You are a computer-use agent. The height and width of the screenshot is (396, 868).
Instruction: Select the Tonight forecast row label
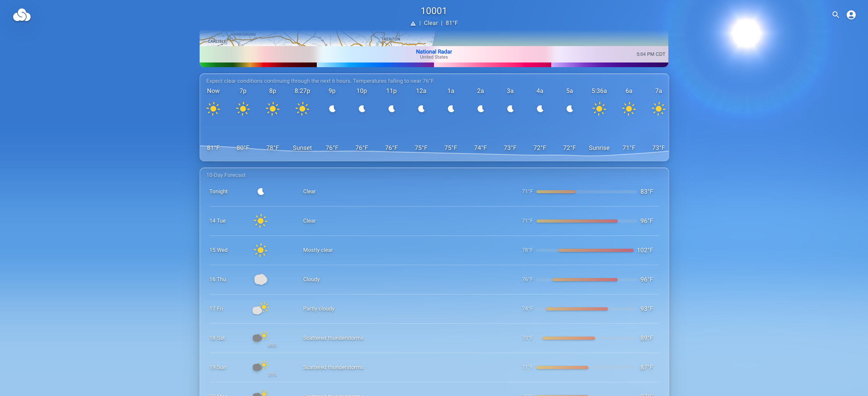218,192
